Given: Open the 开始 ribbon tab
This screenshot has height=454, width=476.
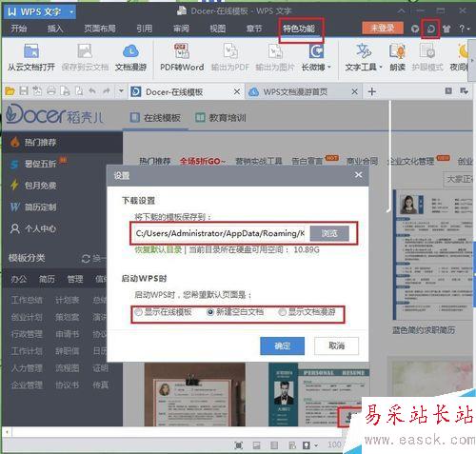Looking at the screenshot, I should coord(19,29).
